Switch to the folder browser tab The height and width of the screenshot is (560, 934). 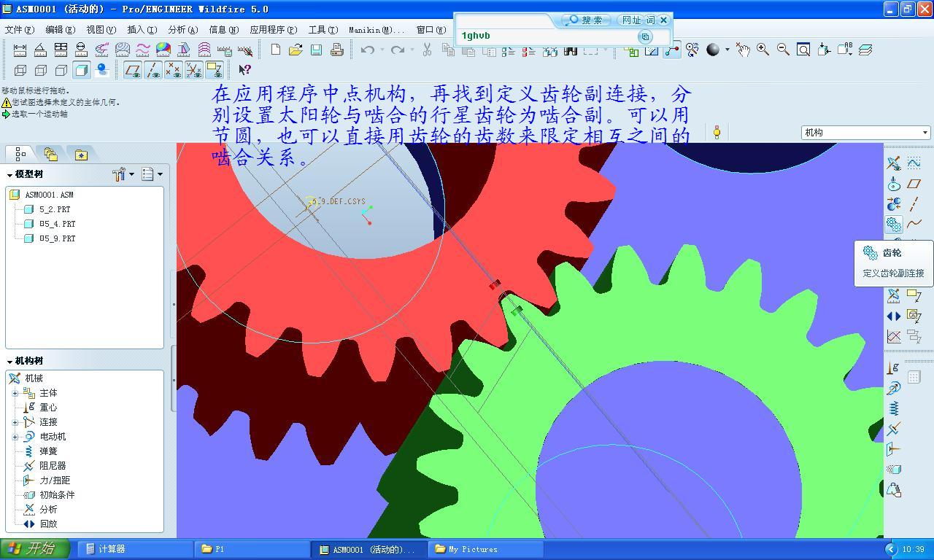(50, 154)
